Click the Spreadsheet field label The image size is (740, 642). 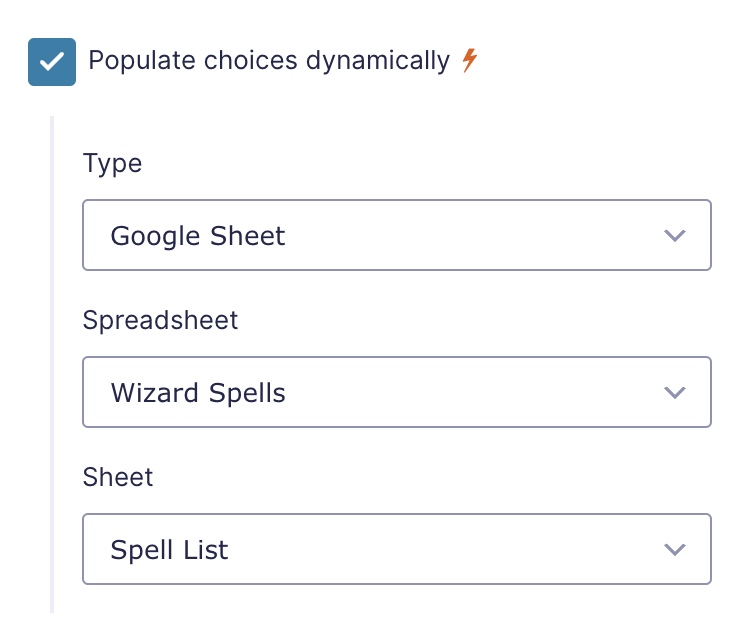click(x=160, y=321)
